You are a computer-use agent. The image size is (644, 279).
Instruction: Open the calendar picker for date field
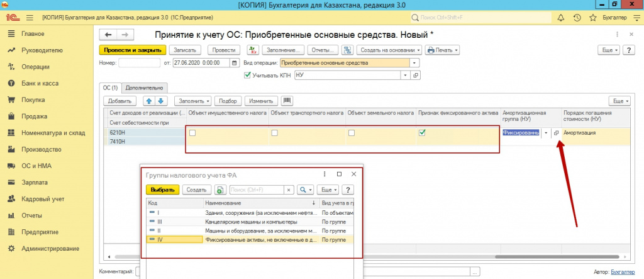tap(235, 63)
